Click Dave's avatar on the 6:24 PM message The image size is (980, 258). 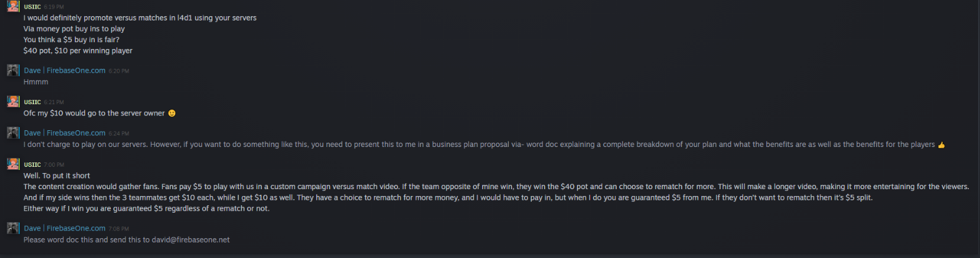coord(13,133)
